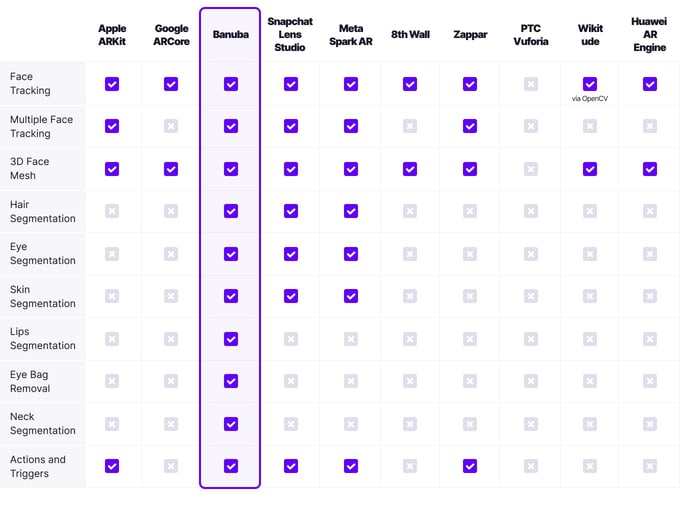The height and width of the screenshot is (510, 680).
Task: Click Zappar Multiple Face Tracking checkmark
Action: point(470,126)
